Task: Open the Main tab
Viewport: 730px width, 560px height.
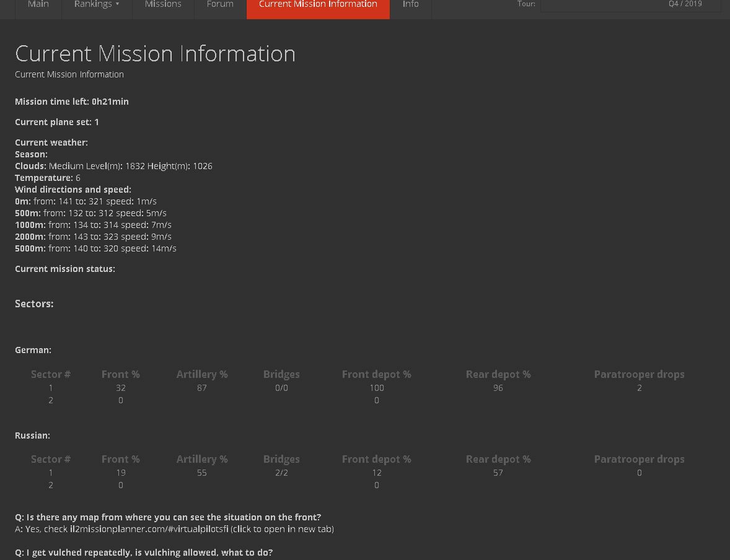Action: [38, 5]
